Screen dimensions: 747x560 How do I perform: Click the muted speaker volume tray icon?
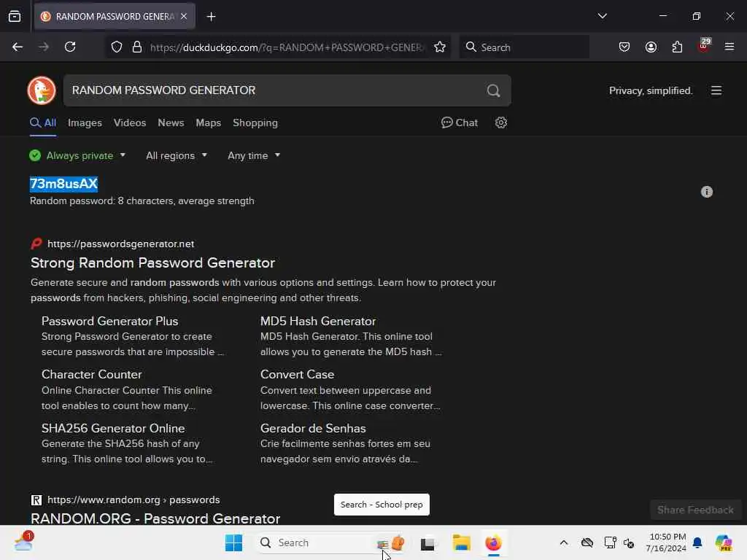(x=628, y=542)
